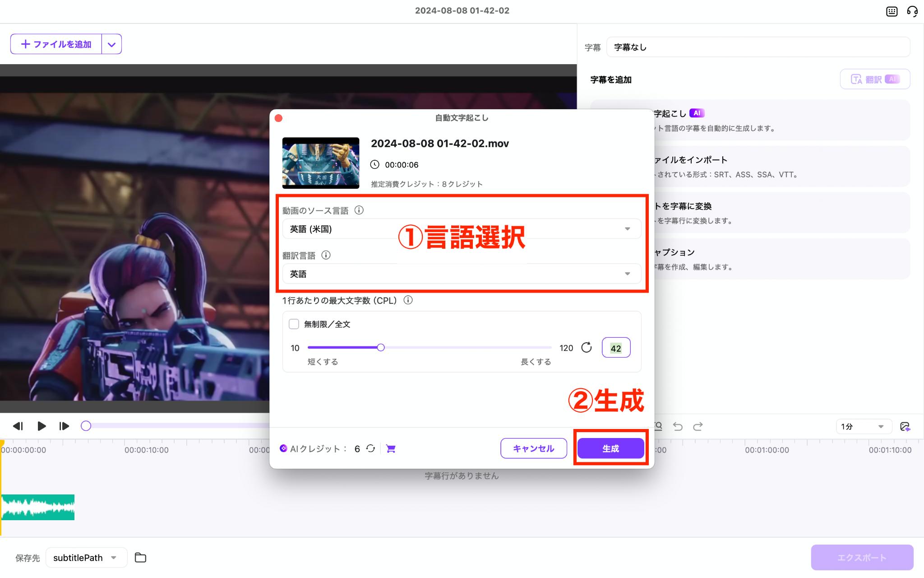
Task: Refresh the AI credit count
Action: coord(370,448)
